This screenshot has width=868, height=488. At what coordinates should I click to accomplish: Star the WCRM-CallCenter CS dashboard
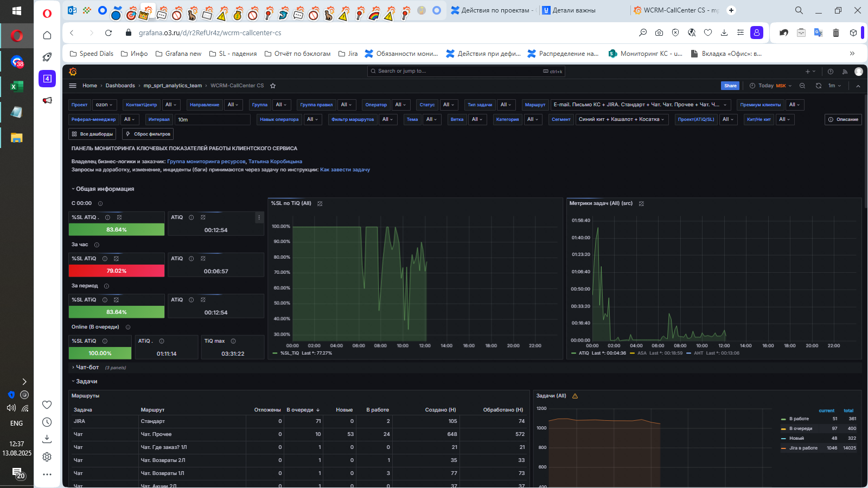tap(273, 86)
